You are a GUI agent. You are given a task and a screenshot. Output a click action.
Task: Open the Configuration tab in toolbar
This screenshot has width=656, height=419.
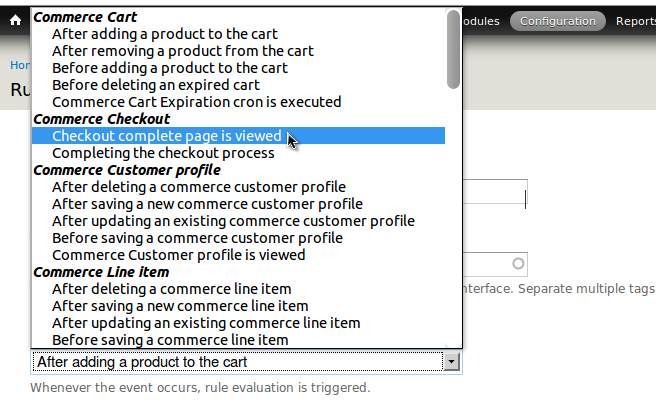coord(557,20)
